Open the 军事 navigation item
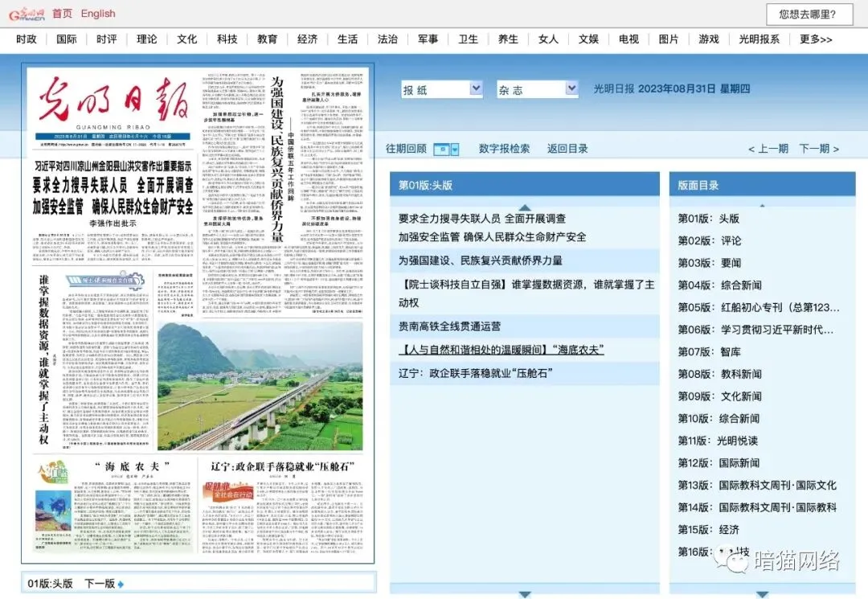868x599 pixels. [x=428, y=39]
